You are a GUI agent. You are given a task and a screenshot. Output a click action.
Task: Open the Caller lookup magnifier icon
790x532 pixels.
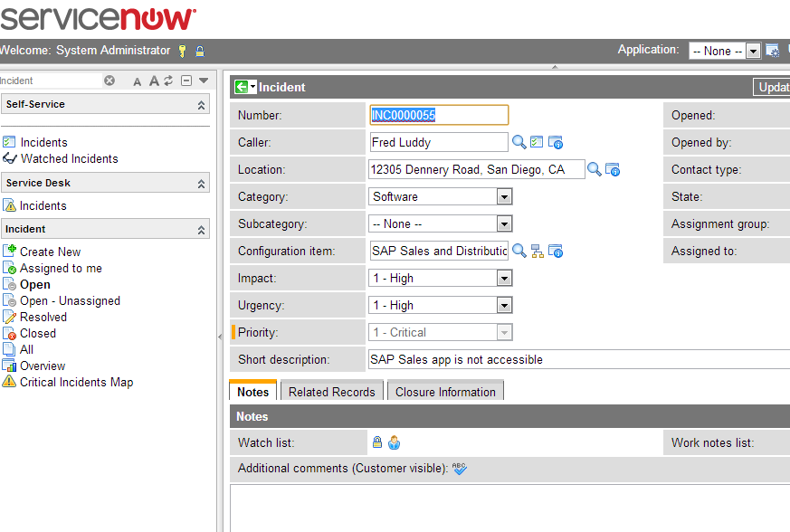519,142
